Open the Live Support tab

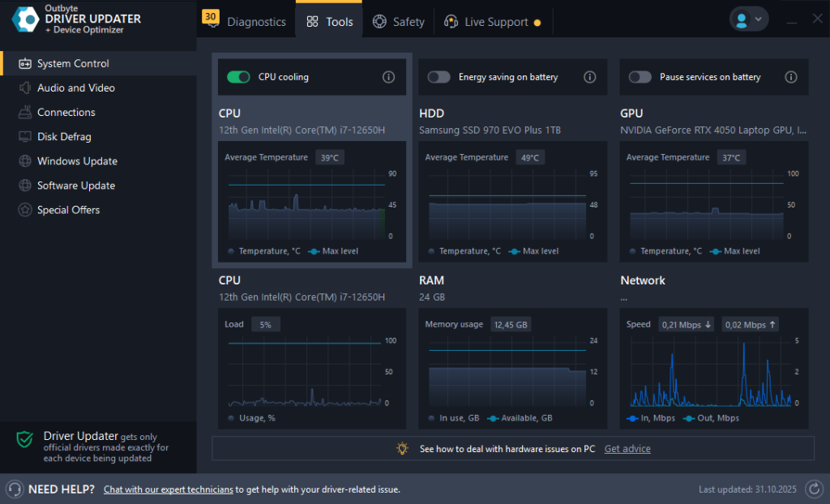(491, 22)
